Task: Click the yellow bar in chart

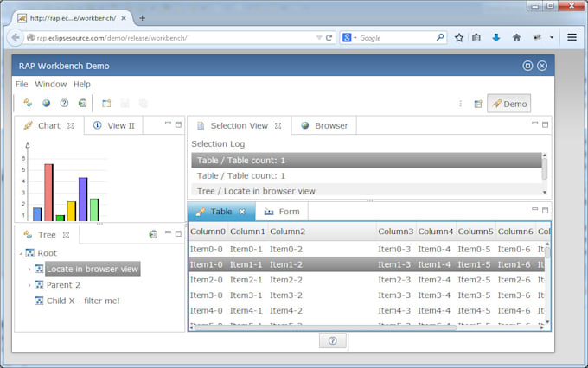Action: [72, 211]
